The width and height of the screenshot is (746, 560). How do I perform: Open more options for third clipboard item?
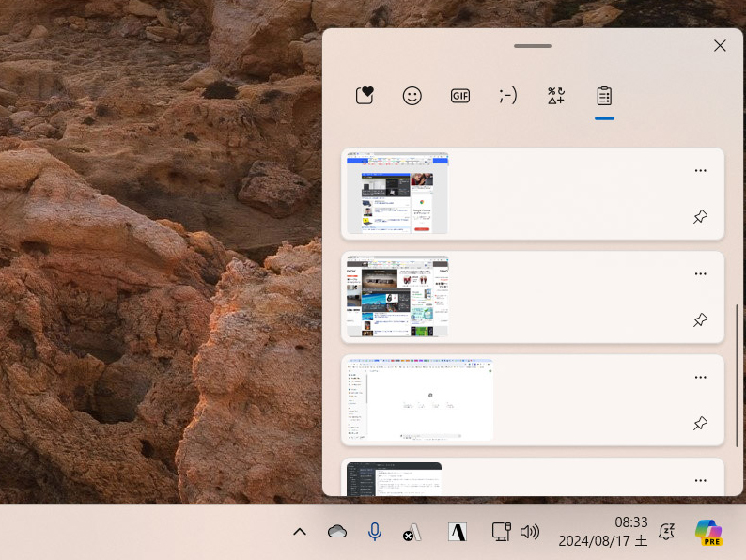point(700,377)
